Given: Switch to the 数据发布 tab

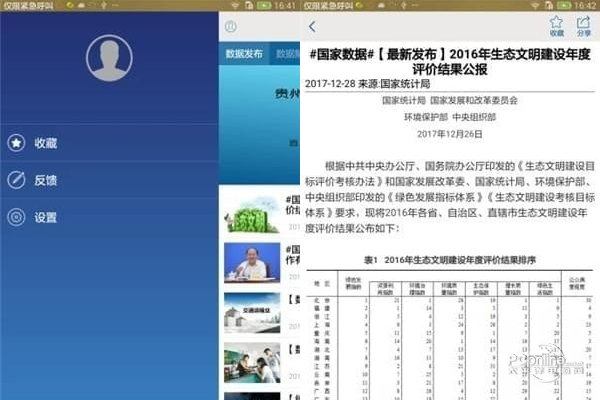Looking at the screenshot, I should pyautogui.click(x=244, y=54).
